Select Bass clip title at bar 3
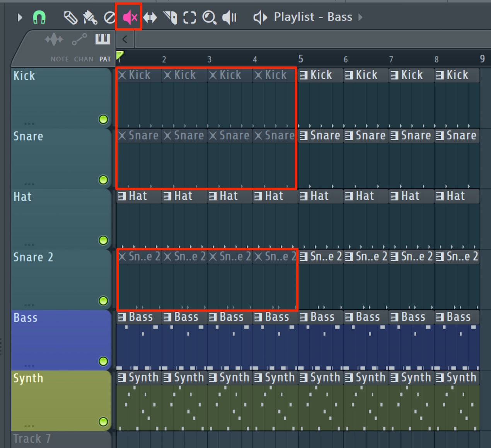Image resolution: width=491 pixels, height=448 pixels. pyautogui.click(x=232, y=317)
